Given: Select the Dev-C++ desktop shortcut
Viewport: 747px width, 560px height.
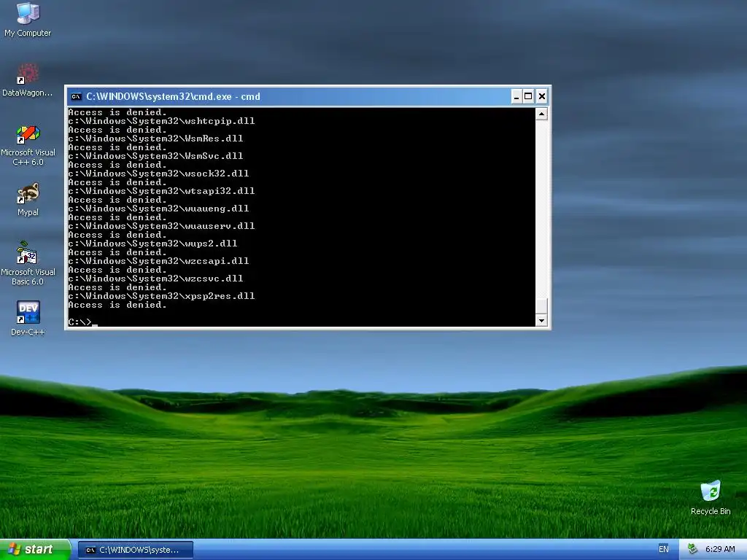Looking at the screenshot, I should click(28, 318).
